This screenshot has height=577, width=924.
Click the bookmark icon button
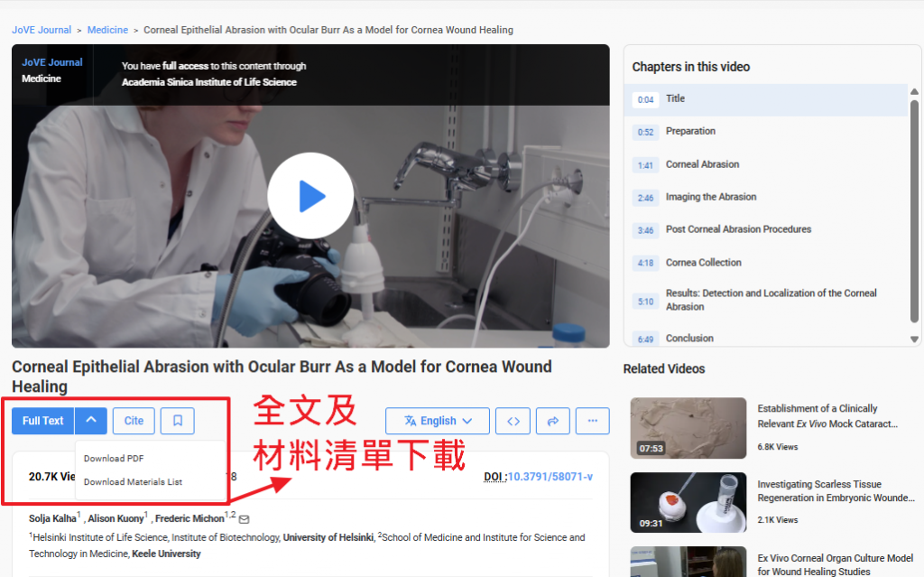178,421
